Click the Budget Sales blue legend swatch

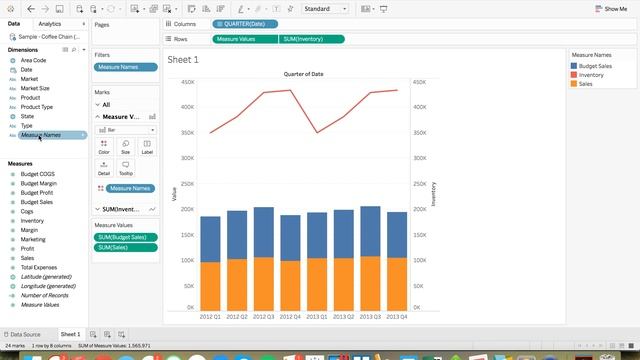coord(574,66)
